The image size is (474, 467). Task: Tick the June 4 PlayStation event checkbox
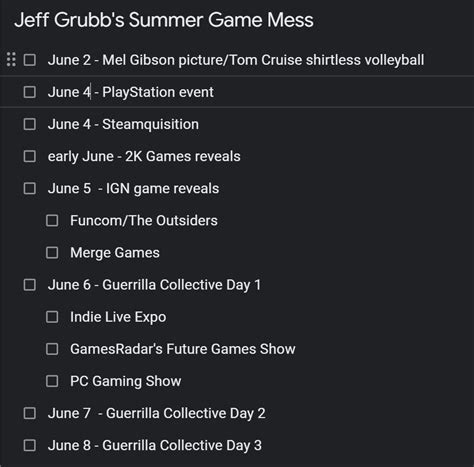30,92
